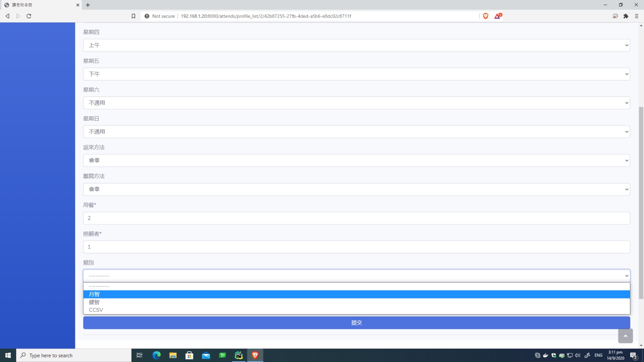
Task: Click the 用餐 input field
Action: pos(356,218)
